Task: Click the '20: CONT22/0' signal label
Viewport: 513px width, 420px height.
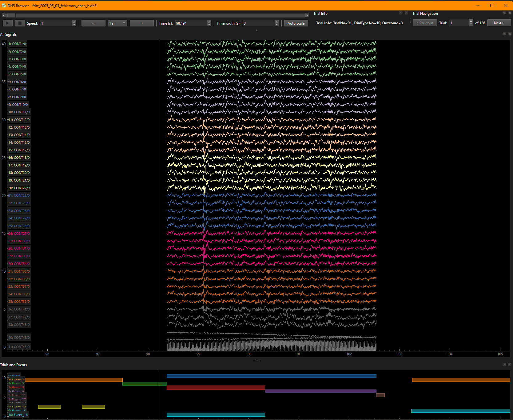Action: click(x=19, y=188)
